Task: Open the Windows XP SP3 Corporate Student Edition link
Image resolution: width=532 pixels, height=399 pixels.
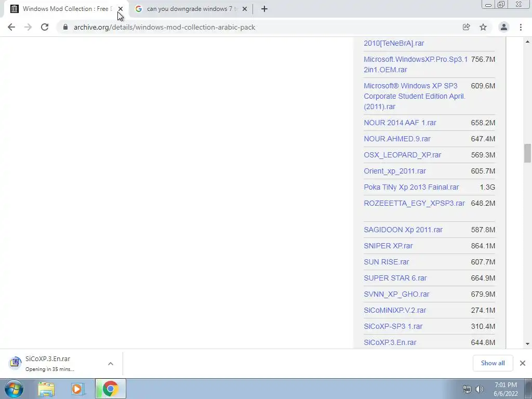Action: (414, 96)
